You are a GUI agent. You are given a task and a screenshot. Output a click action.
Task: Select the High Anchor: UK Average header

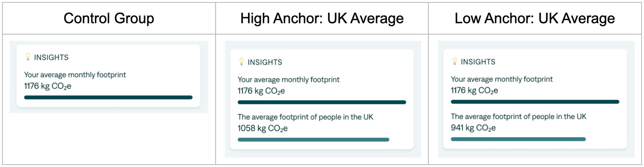coord(322,18)
